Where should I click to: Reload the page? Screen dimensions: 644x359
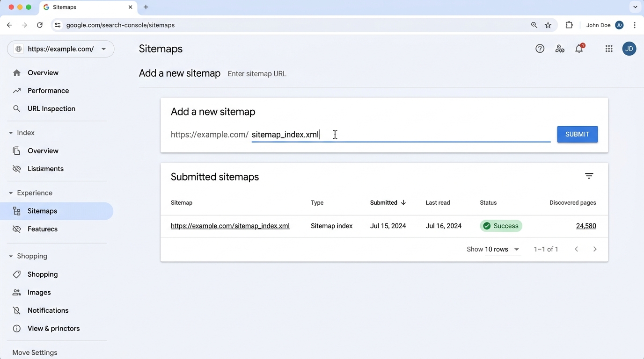tap(40, 25)
